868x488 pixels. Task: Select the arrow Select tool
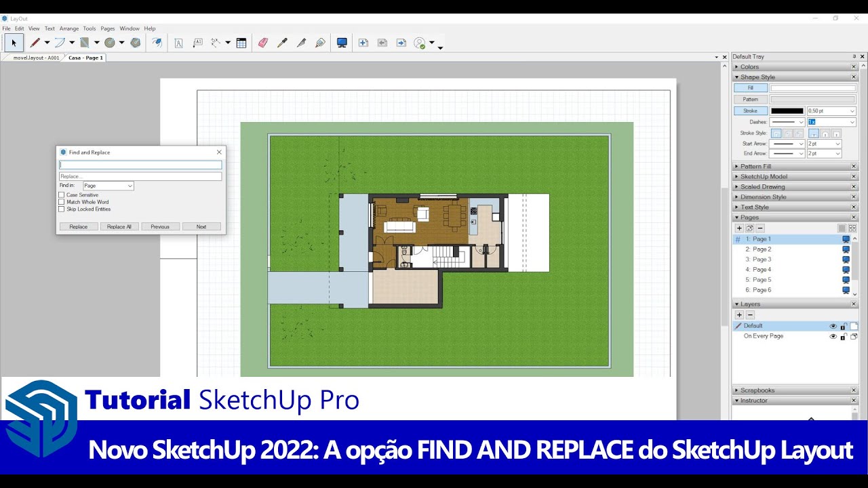click(14, 43)
